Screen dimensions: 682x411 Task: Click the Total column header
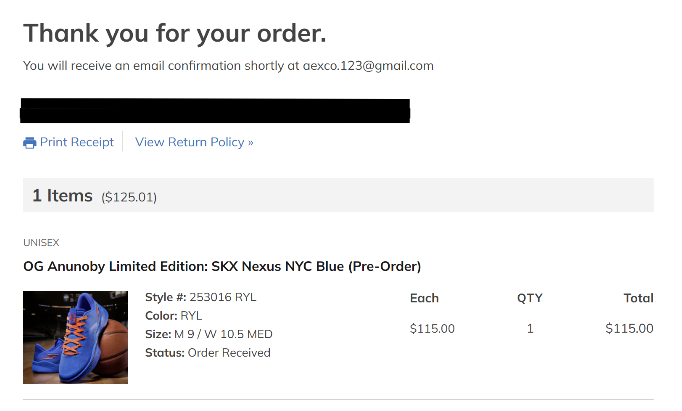(639, 298)
